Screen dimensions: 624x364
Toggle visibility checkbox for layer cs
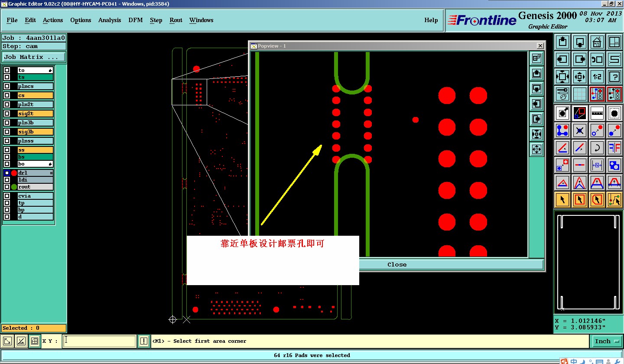tap(7, 95)
